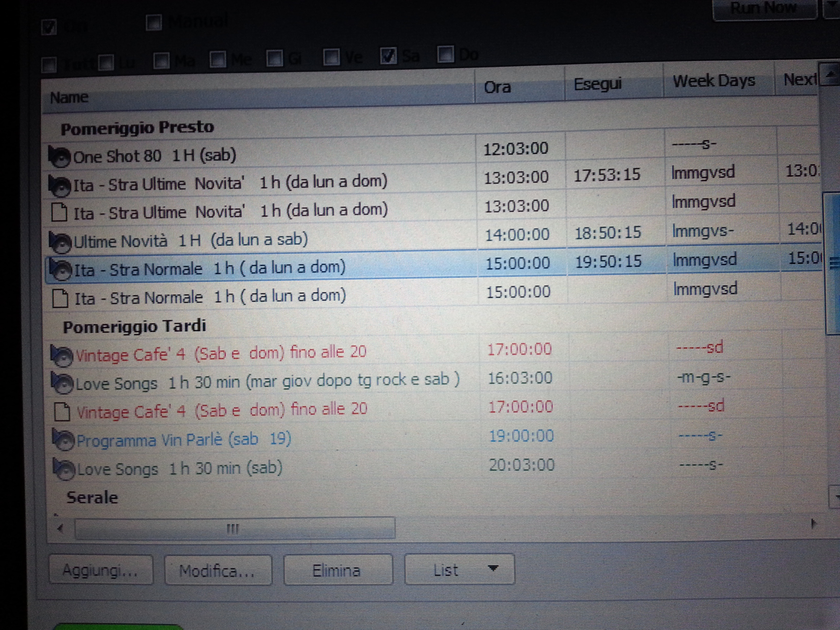Click the 14:00:00 Ora cell
This screenshot has width=840, height=630.
tap(517, 235)
